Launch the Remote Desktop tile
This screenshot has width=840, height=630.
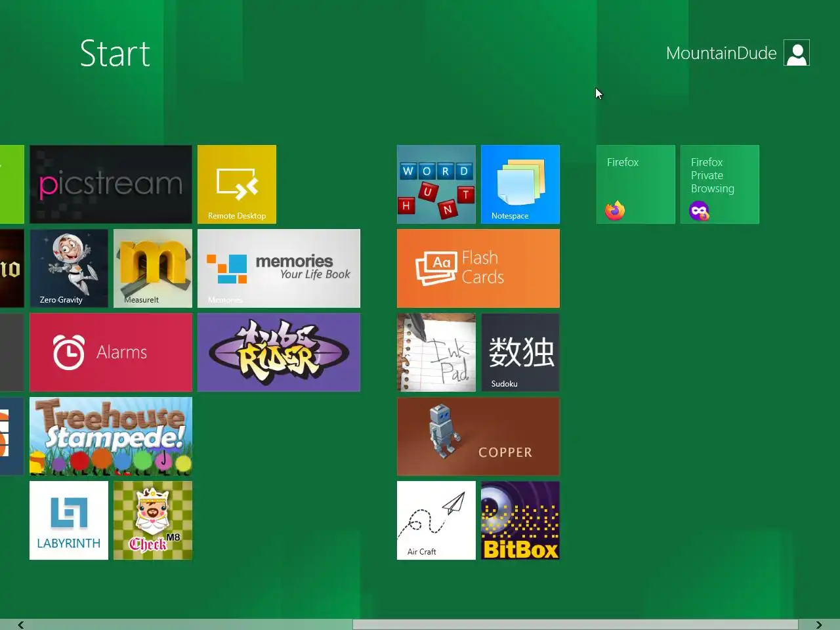tap(237, 184)
